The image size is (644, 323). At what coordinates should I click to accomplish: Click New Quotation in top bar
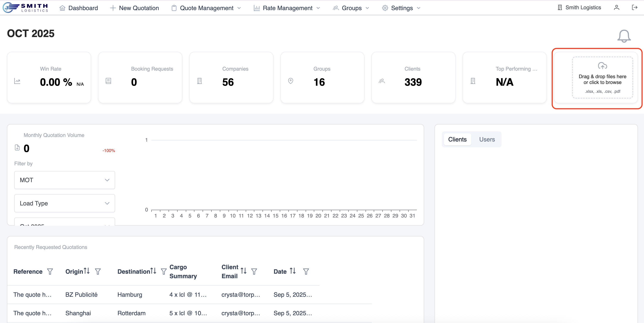pyautogui.click(x=134, y=8)
